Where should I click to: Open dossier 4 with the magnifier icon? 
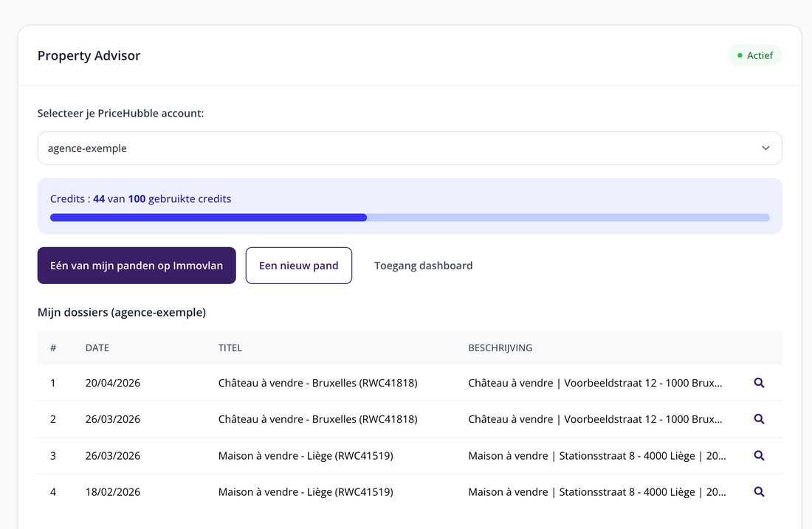[x=759, y=491]
